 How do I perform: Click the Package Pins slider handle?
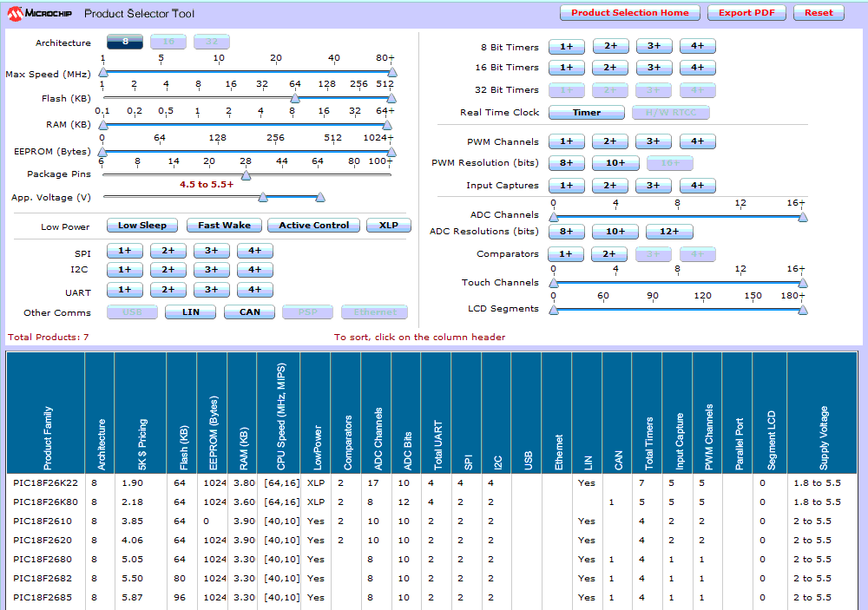[x=246, y=175]
